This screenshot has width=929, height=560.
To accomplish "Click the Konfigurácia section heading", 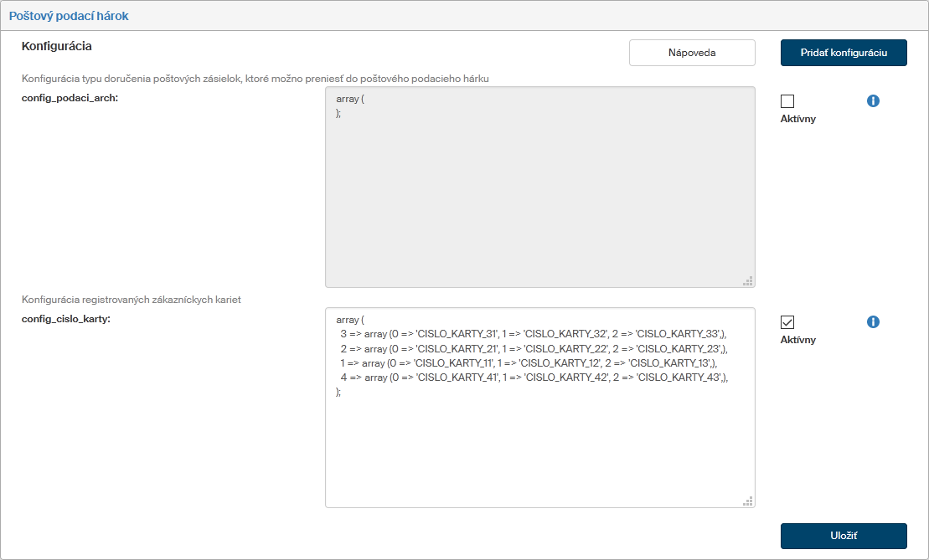I will (x=56, y=45).
